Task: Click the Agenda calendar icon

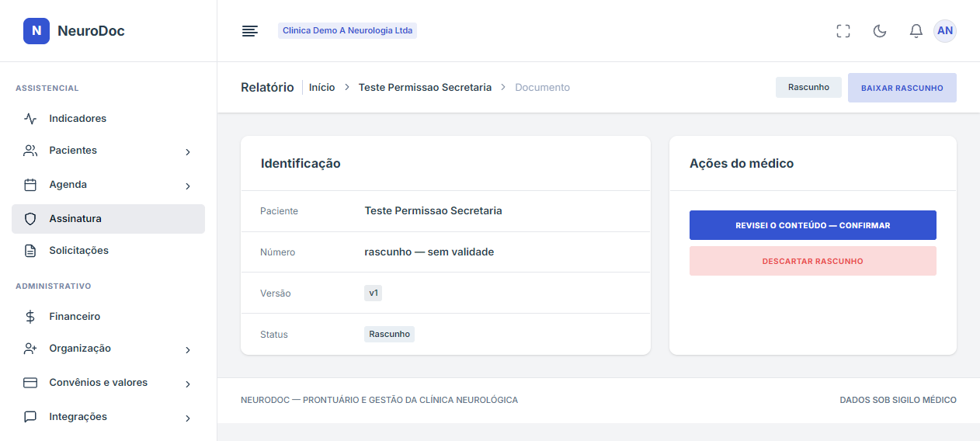Action: click(x=30, y=185)
